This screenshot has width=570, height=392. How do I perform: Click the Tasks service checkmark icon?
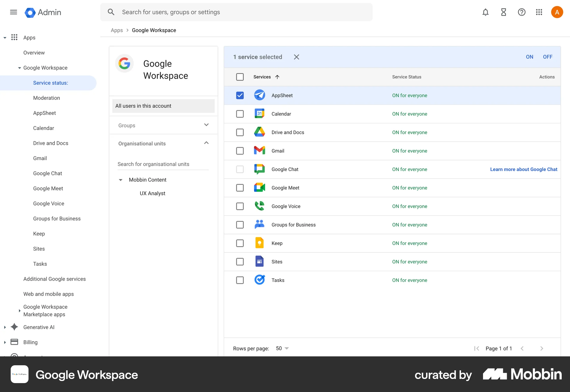pyautogui.click(x=259, y=280)
